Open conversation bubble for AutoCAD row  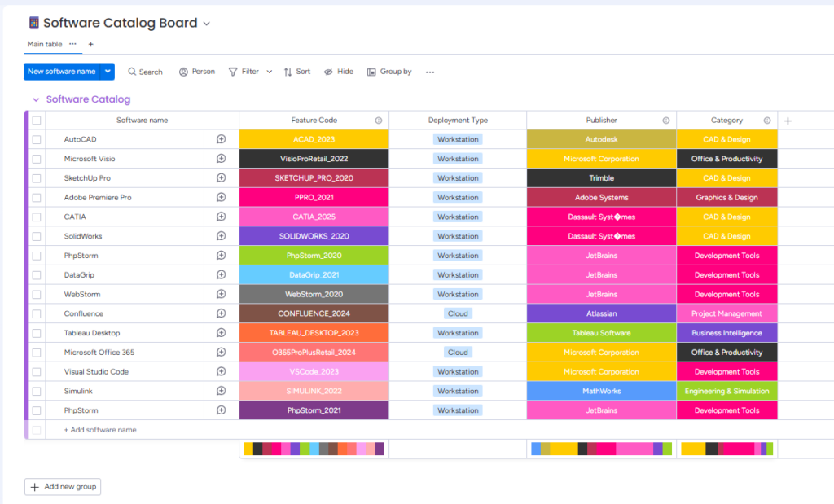coord(221,139)
